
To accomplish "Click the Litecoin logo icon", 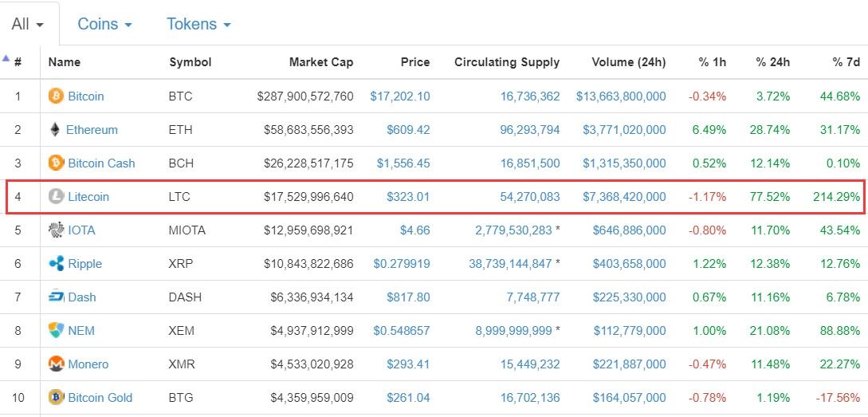I will click(x=56, y=197).
